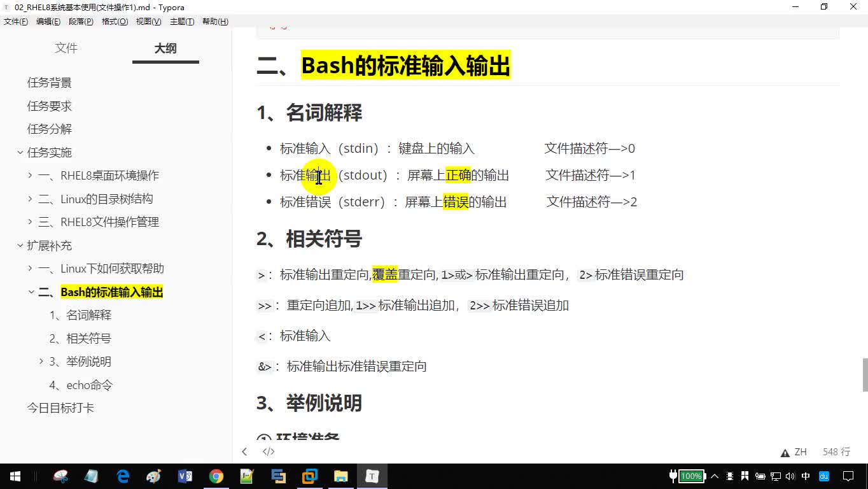Click highlighted word 正确 in stdout line

(458, 175)
